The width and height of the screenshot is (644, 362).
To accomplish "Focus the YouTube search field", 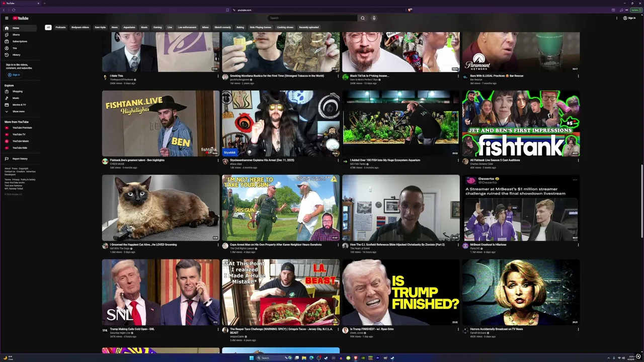I will pyautogui.click(x=312, y=18).
